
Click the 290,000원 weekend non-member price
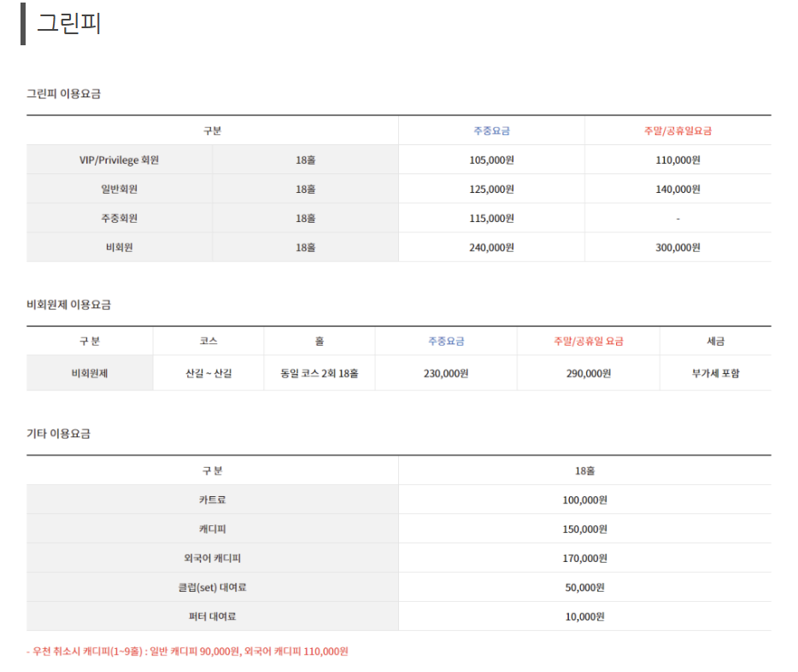[x=589, y=373]
